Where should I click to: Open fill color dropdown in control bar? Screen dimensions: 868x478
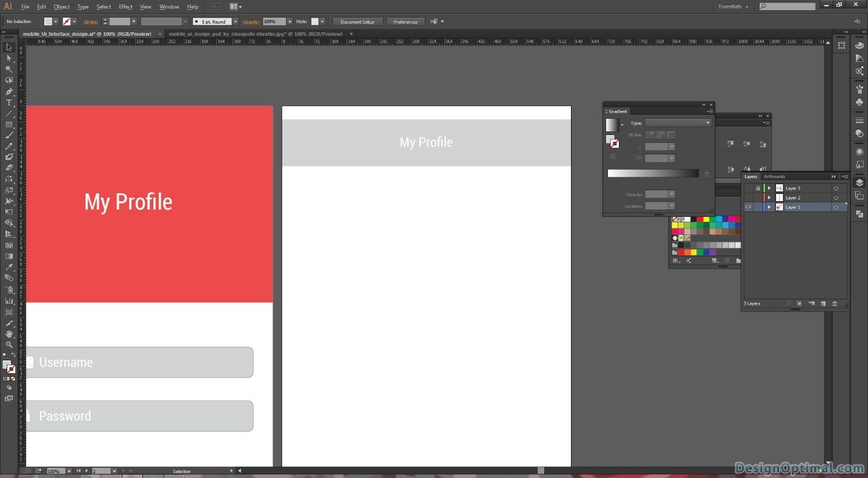(56, 22)
